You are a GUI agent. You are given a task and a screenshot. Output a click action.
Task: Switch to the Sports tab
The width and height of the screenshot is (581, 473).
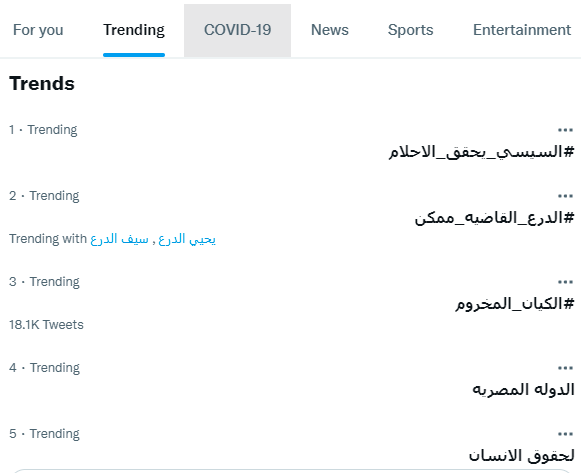[411, 30]
